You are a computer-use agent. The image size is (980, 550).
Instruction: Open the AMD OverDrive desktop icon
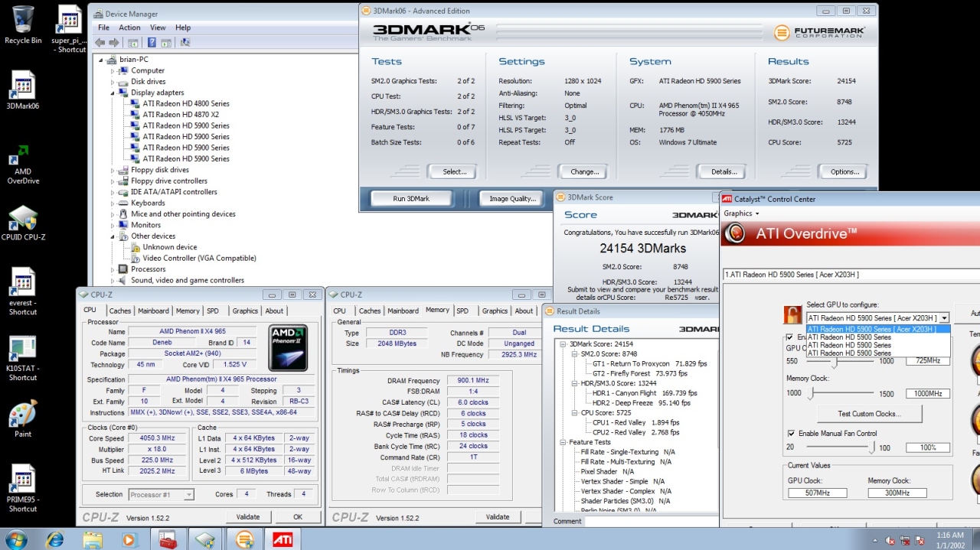pos(23,164)
